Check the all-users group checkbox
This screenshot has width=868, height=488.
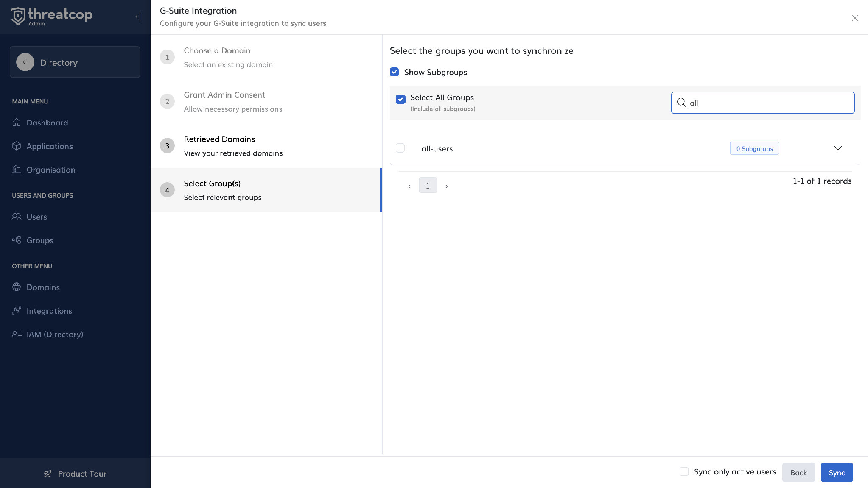coord(400,148)
